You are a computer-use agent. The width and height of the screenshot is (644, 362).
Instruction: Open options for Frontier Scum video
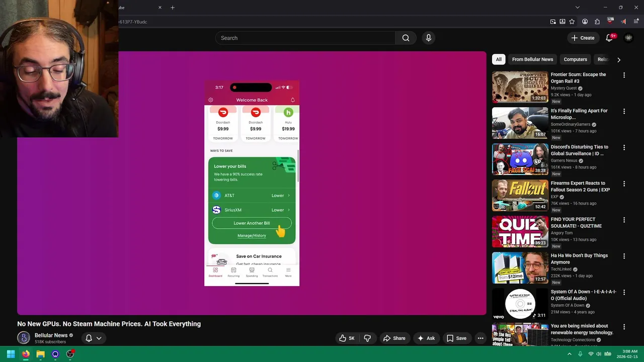click(x=624, y=75)
